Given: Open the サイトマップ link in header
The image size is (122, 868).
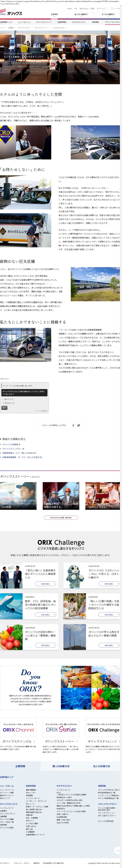Looking at the screenshot, I should click(x=101, y=8).
